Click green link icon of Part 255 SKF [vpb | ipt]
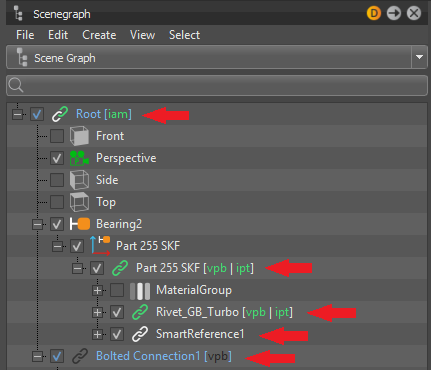The height and width of the screenshot is (370, 431). pos(120,268)
